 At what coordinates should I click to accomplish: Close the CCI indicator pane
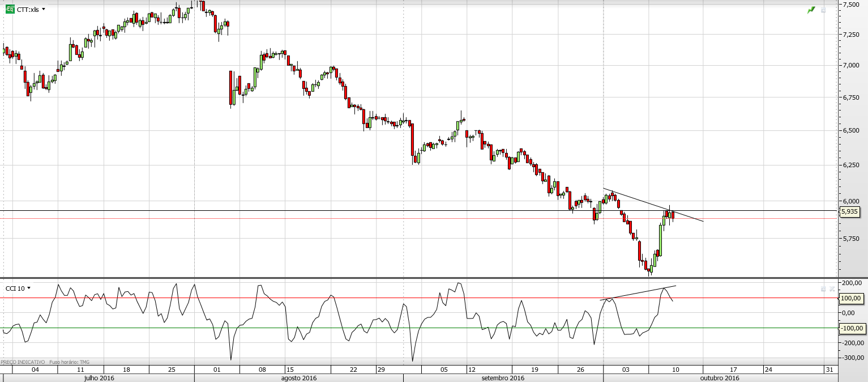coord(832,288)
